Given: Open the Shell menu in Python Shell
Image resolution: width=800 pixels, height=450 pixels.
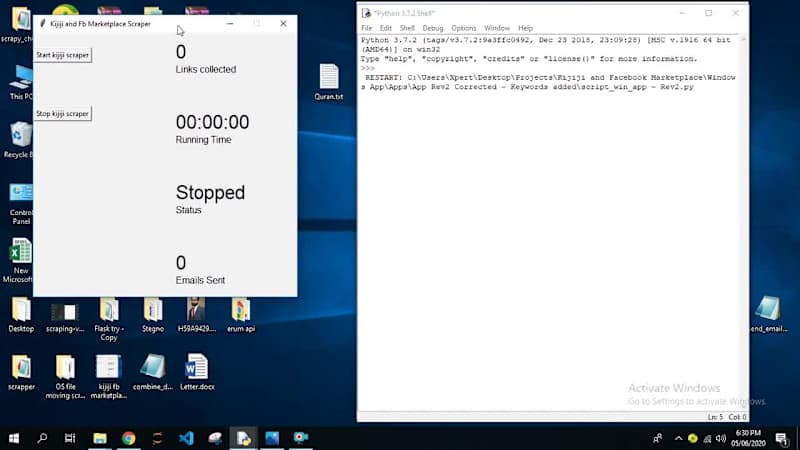Looking at the screenshot, I should [407, 28].
